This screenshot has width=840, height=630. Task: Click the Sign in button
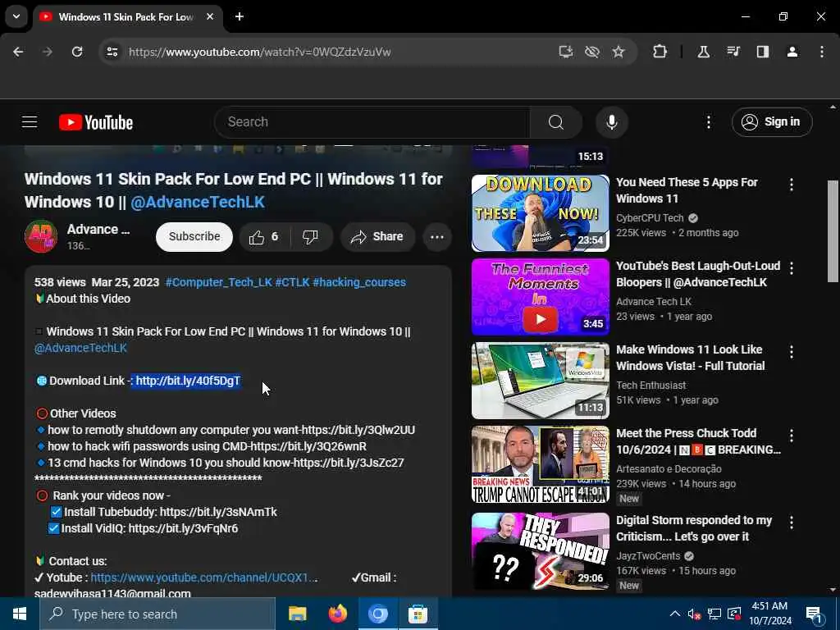772,122
